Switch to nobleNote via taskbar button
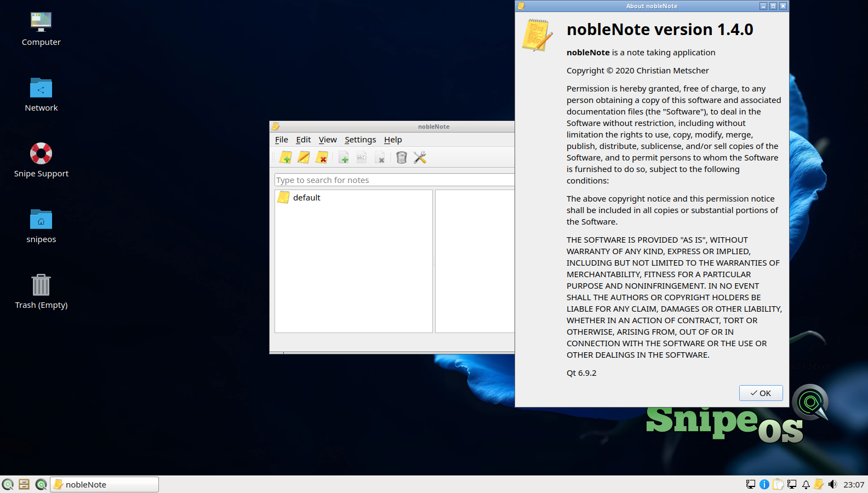Screen dimensions: 868x493 (x=105, y=484)
